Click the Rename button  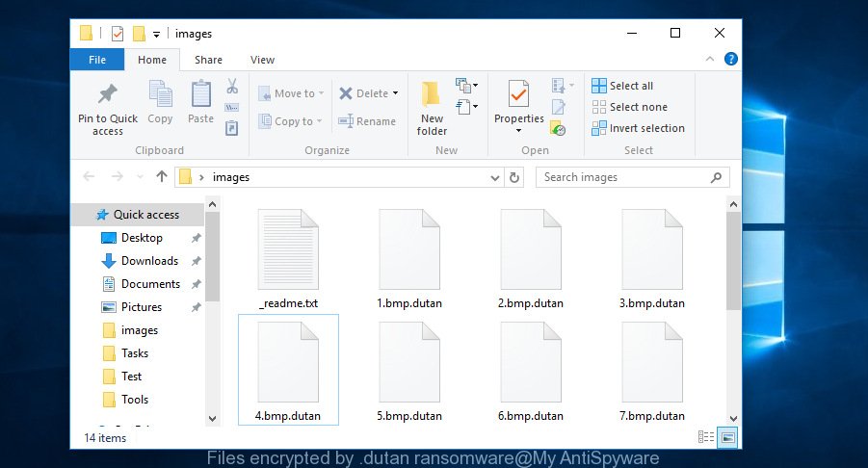(367, 121)
